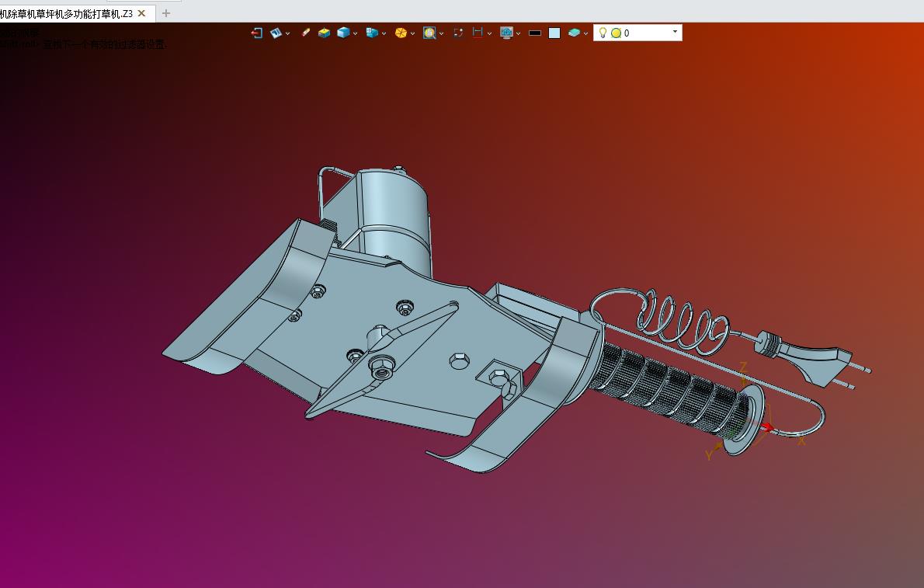Close the Z3 file tab
Viewport: 924px width, 588px height.
click(142, 13)
